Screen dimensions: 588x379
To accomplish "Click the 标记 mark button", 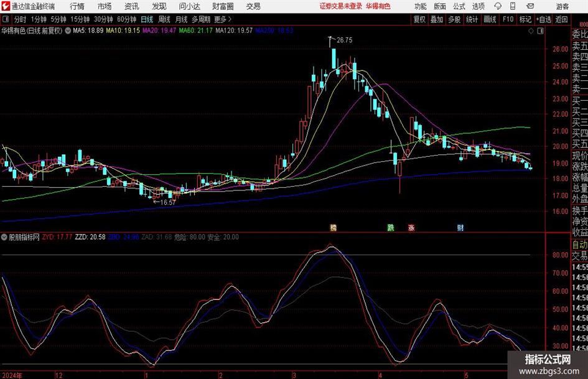I will [x=525, y=19].
